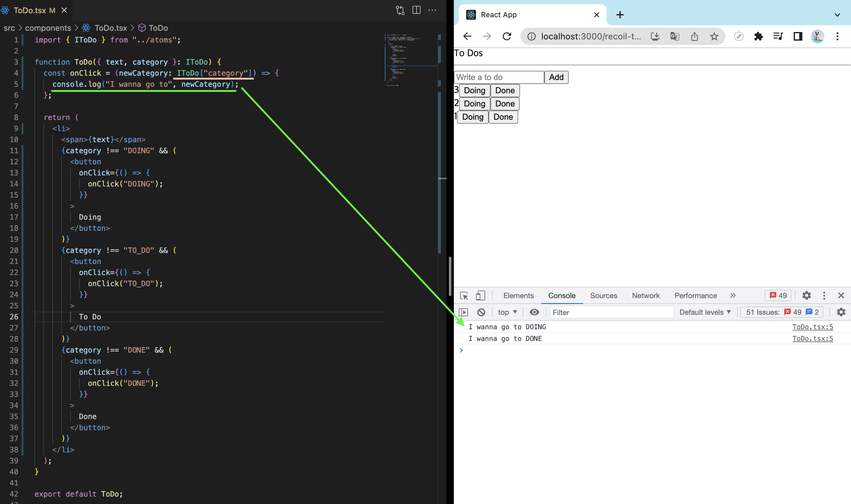Viewport: 851px width, 504px height.
Task: Open DevTools settings gear icon
Action: pos(806,295)
